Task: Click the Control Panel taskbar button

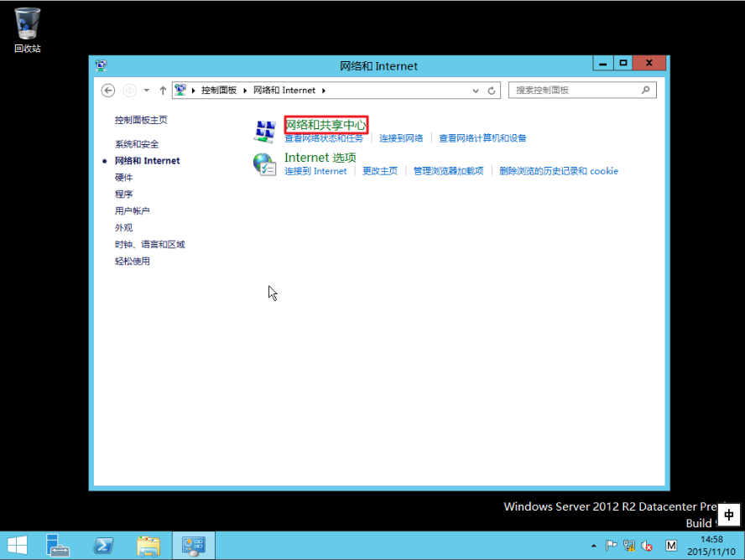Action: [193, 545]
